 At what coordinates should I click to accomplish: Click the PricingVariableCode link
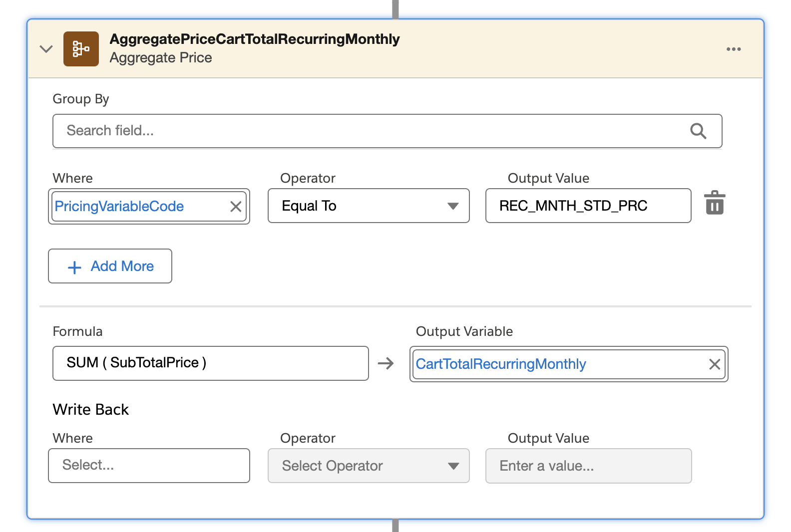pyautogui.click(x=119, y=206)
